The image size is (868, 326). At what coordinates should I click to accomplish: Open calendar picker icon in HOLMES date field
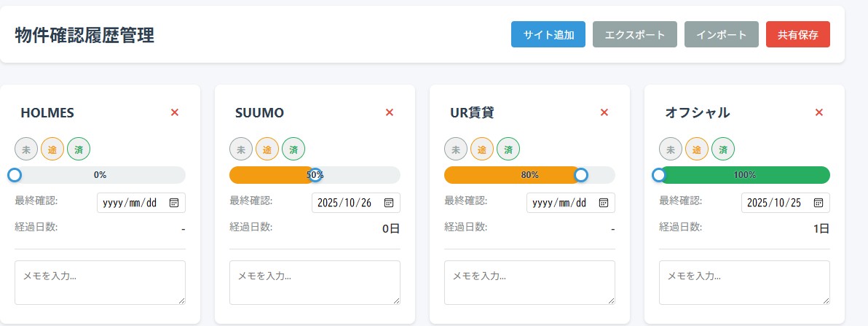tap(174, 203)
